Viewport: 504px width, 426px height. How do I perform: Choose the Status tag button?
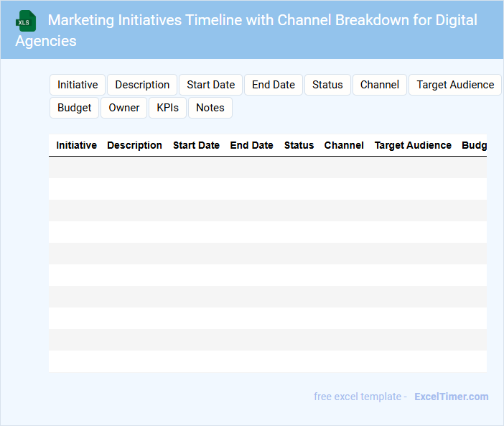327,85
